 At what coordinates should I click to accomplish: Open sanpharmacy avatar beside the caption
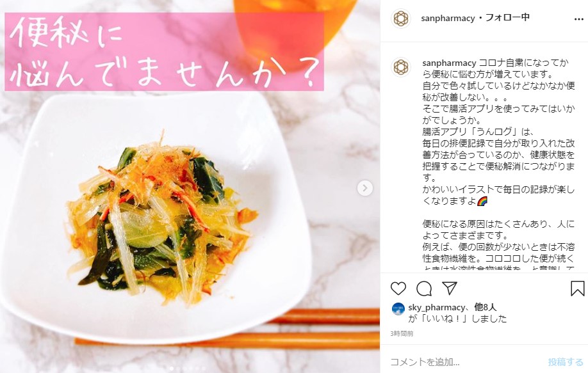(x=401, y=67)
